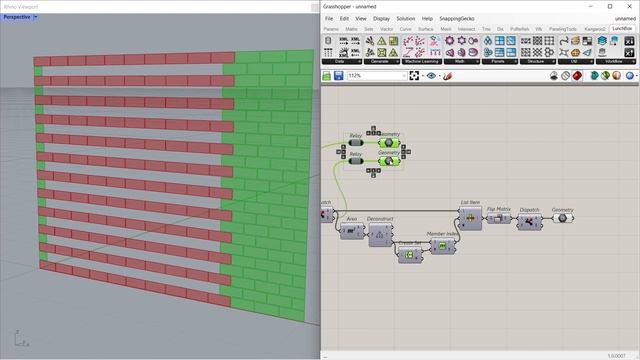Click the purple six-pointed star icon in Math group
Viewport: 640px width, 360px height.
461,40
